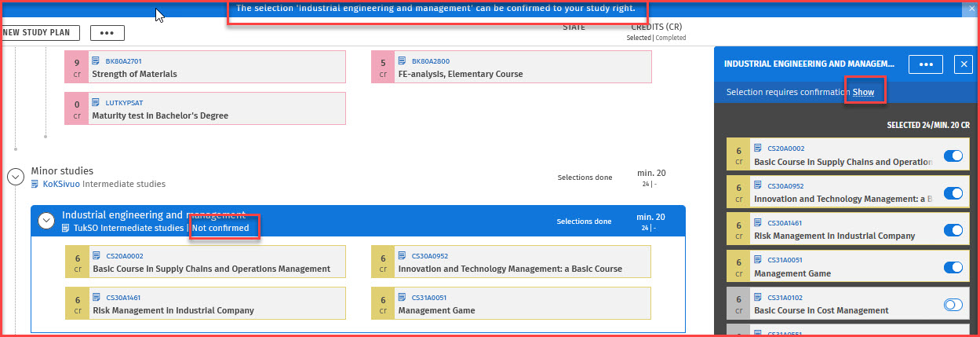Image resolution: width=980 pixels, height=337 pixels.
Task: Open three-dots menu next to New Study Plan
Action: 107,33
